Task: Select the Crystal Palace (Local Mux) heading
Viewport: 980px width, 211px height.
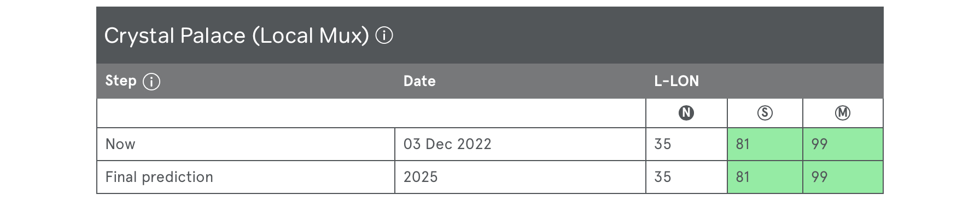Action: click(x=236, y=36)
